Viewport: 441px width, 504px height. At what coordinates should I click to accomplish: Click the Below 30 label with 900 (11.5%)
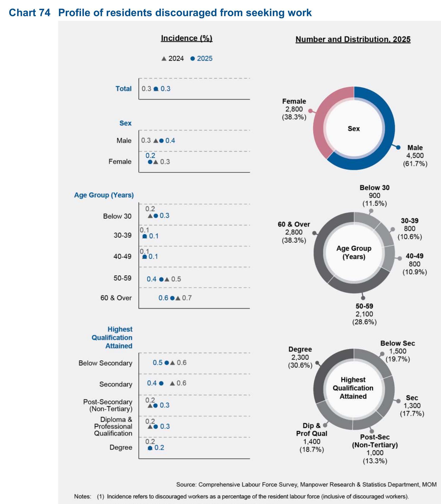point(374,195)
